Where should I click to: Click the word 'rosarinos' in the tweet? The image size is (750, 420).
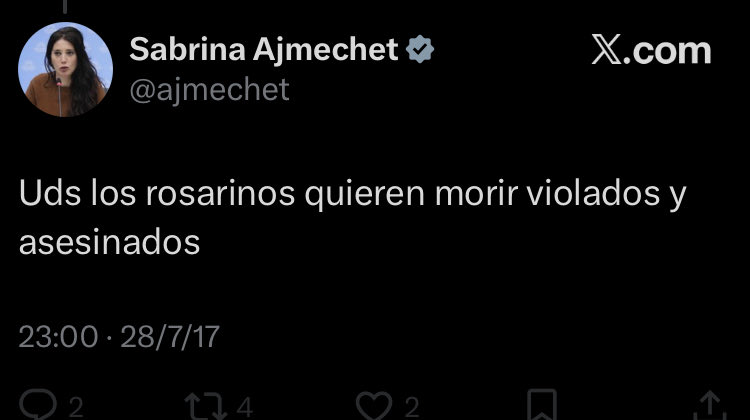(x=220, y=194)
